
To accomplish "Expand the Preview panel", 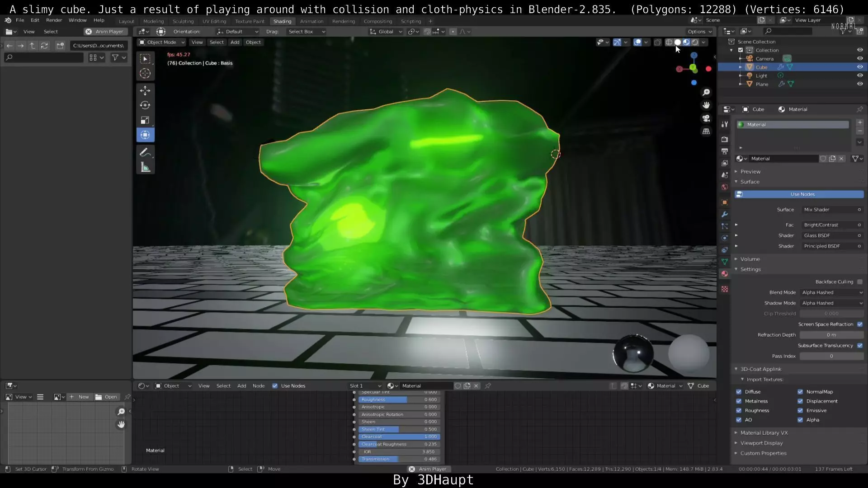I will [x=750, y=172].
